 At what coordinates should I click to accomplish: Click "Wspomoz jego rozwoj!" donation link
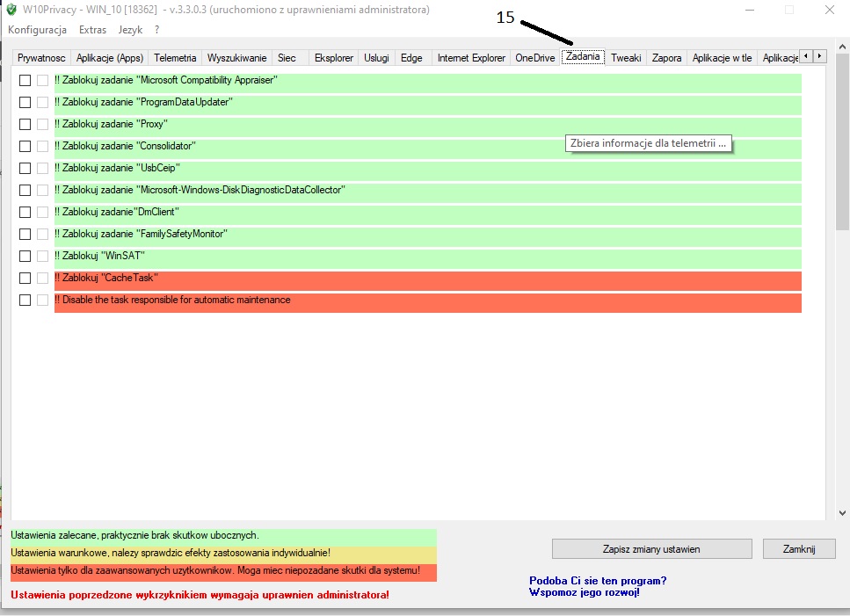click(585, 592)
